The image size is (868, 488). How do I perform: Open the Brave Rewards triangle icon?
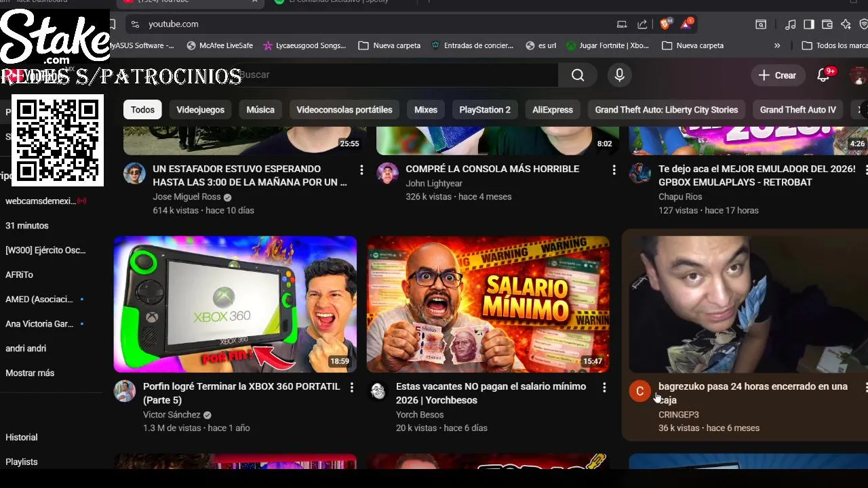[687, 24]
